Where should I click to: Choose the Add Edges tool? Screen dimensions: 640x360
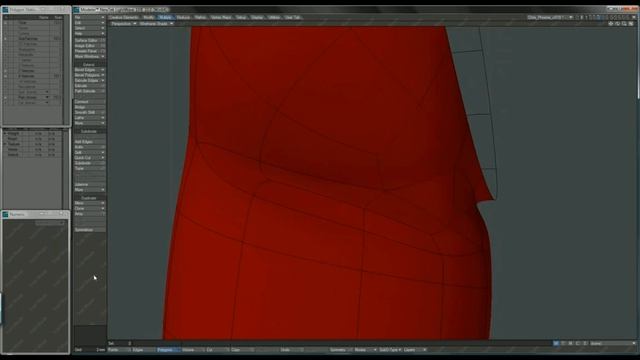click(x=89, y=142)
